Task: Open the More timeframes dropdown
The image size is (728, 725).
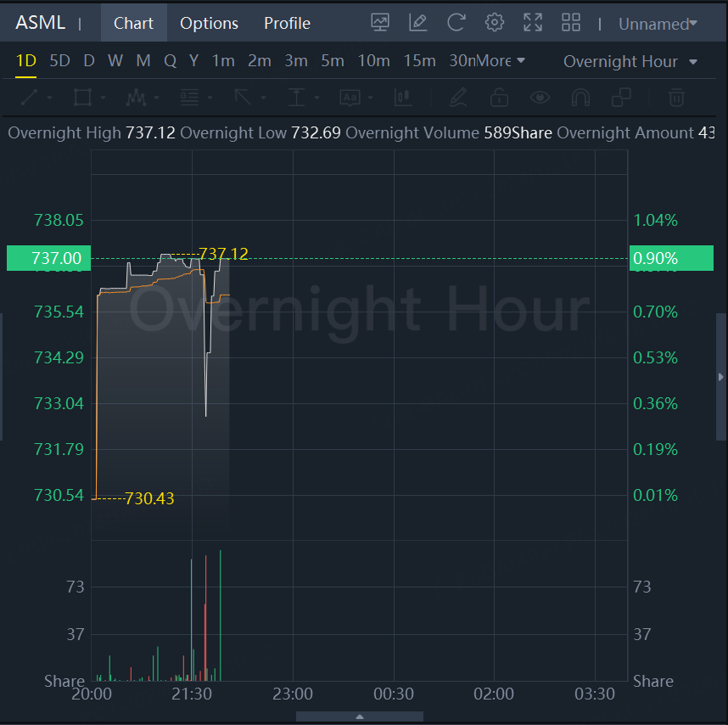Action: point(500,61)
